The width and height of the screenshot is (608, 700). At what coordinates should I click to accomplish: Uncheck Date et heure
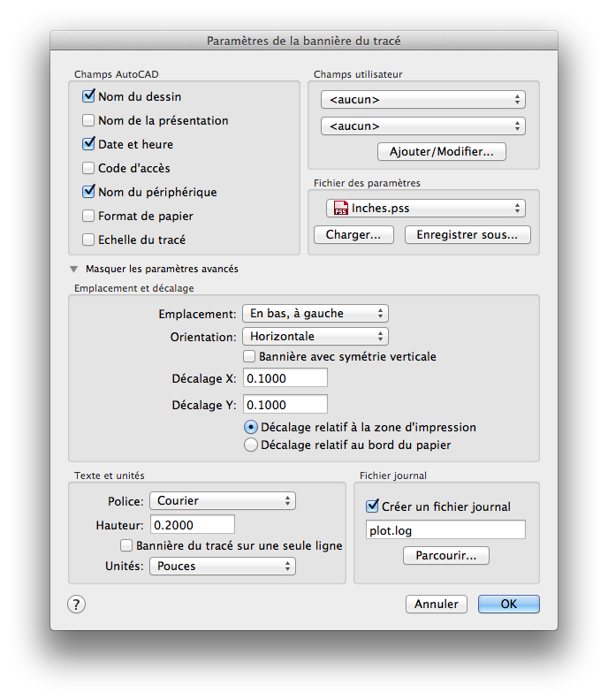[88, 144]
